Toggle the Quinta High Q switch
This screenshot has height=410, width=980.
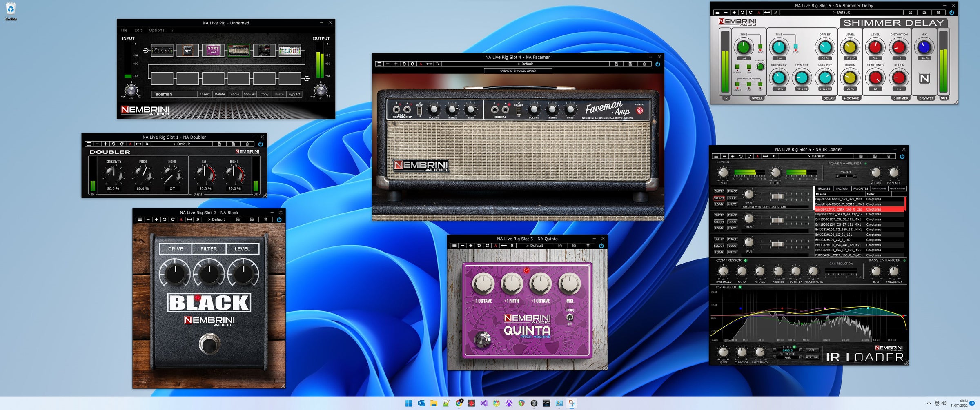pos(570,317)
